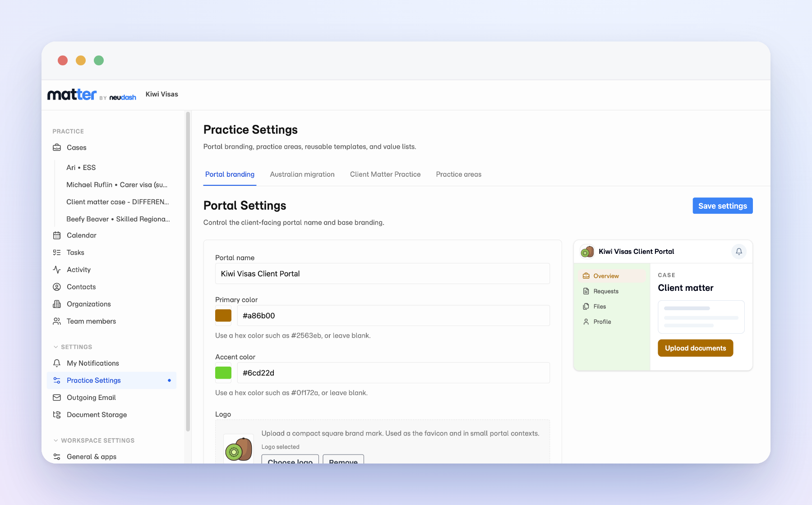
Task: Click the green window maximize dot
Action: pos(99,60)
